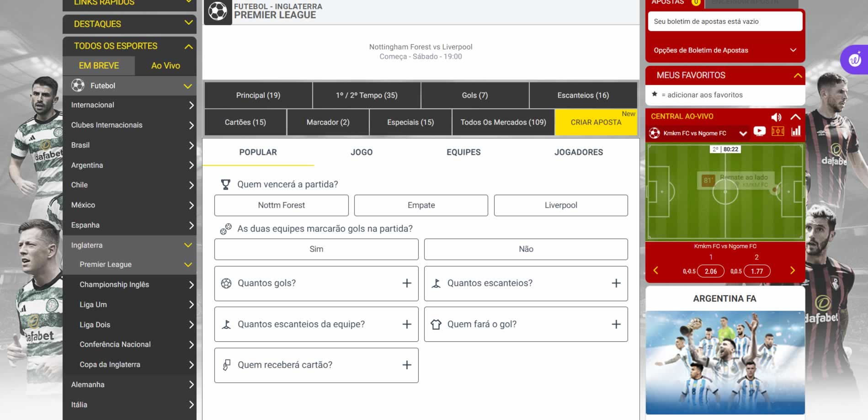The width and height of the screenshot is (868, 420).
Task: Expand Quem fará o gol plus icon
Action: tap(616, 324)
